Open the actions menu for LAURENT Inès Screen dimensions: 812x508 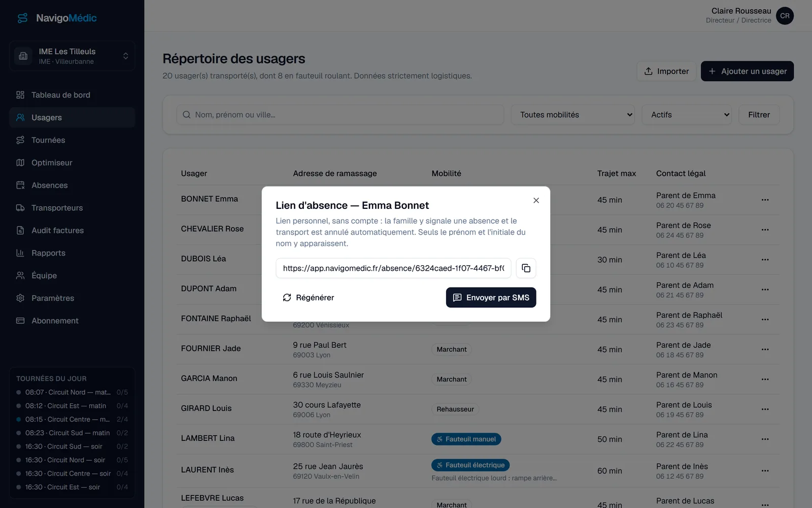click(x=765, y=471)
